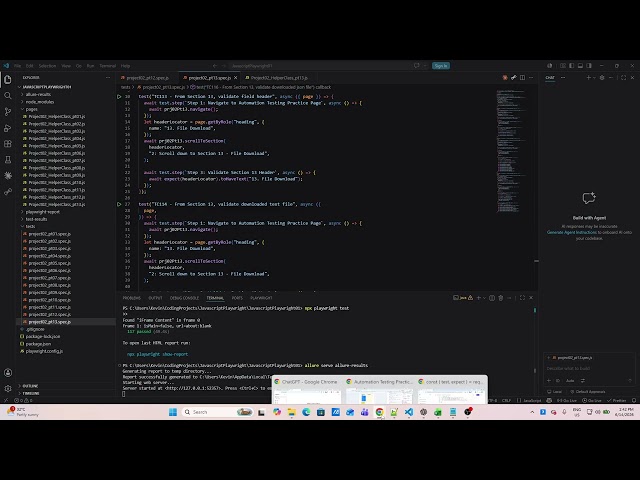Open the Terminal menu
The image size is (640, 480).
107,66
